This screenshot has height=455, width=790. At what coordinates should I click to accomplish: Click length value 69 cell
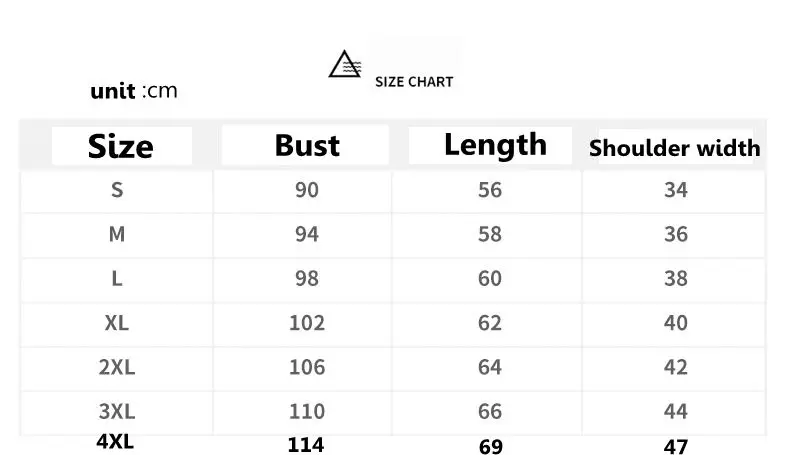pos(491,447)
